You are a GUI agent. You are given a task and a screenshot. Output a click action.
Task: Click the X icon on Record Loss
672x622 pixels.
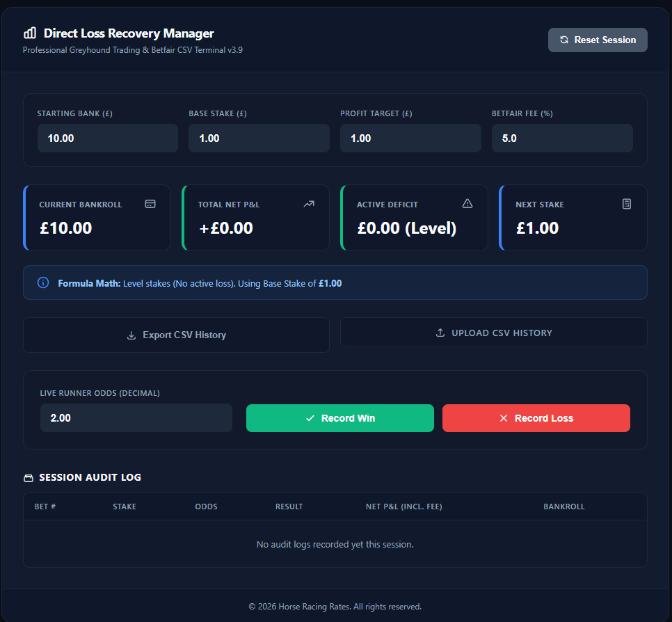(x=504, y=418)
